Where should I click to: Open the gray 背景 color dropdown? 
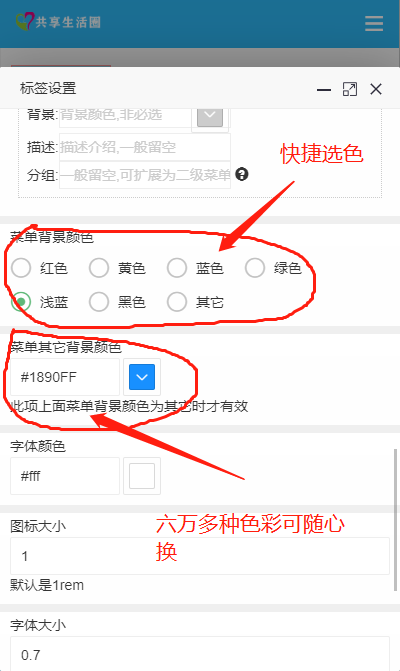click(x=210, y=116)
